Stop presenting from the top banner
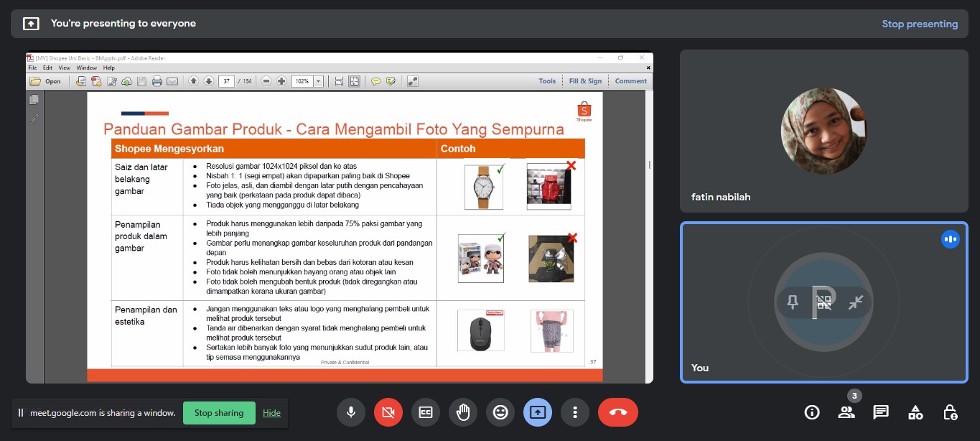The width and height of the screenshot is (980, 441). [x=920, y=24]
